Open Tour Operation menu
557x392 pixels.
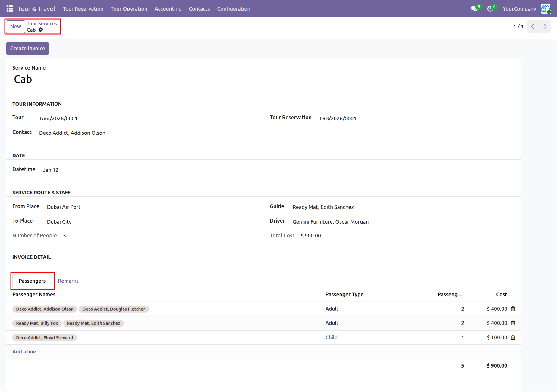(129, 9)
